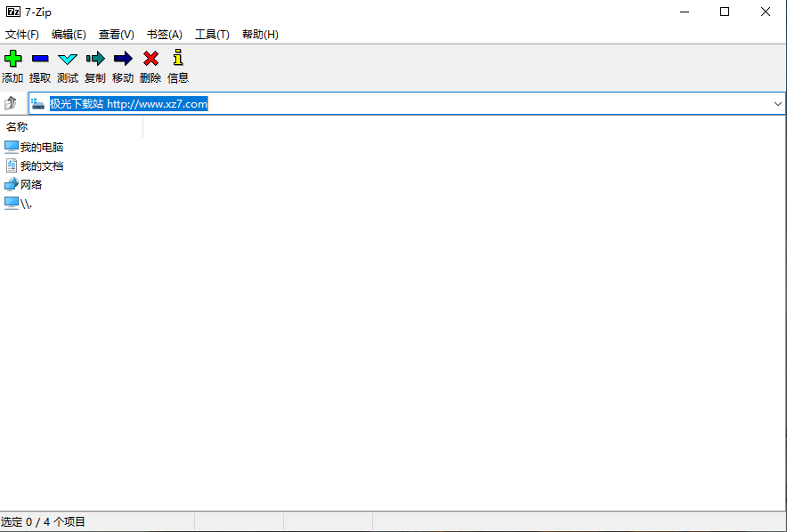
Task: Click the blue Extract (提取) minus icon
Action: 40,59
